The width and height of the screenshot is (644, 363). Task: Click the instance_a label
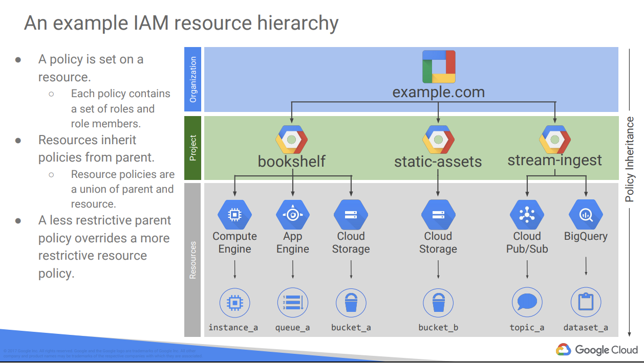233,328
